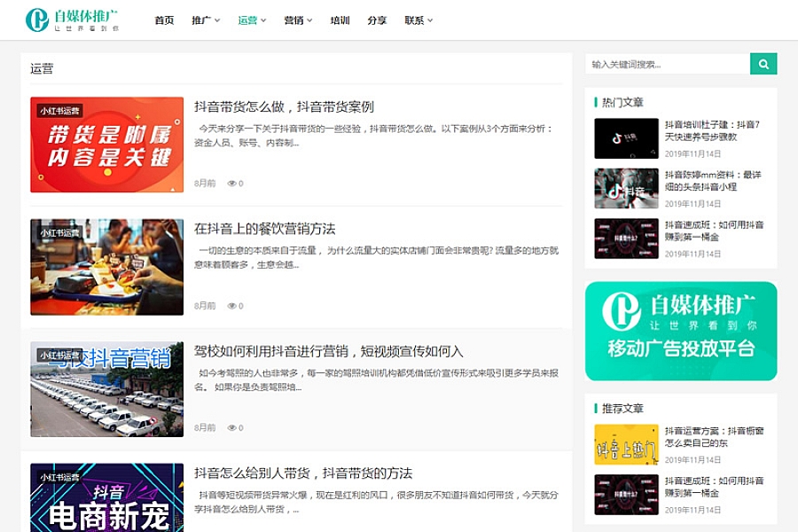Open article 在抖音上的餐饮营销方法
Screen dimensions: 798x532
pos(264,229)
